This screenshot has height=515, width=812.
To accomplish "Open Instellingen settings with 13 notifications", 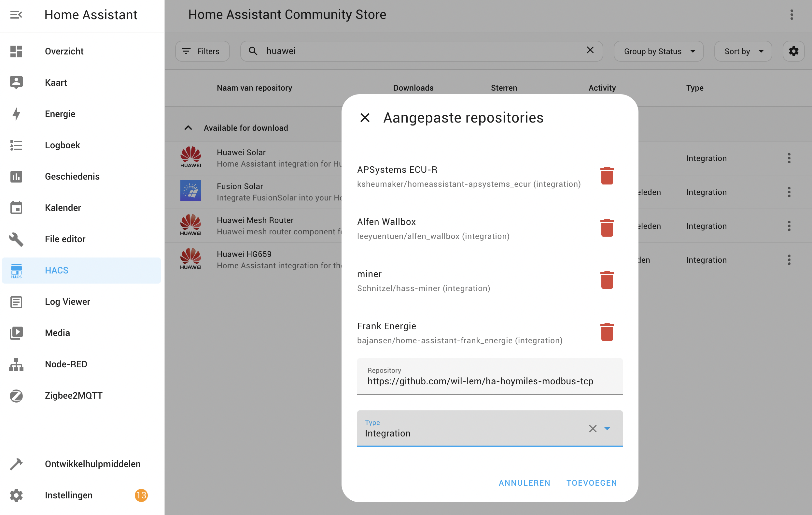I will click(68, 495).
